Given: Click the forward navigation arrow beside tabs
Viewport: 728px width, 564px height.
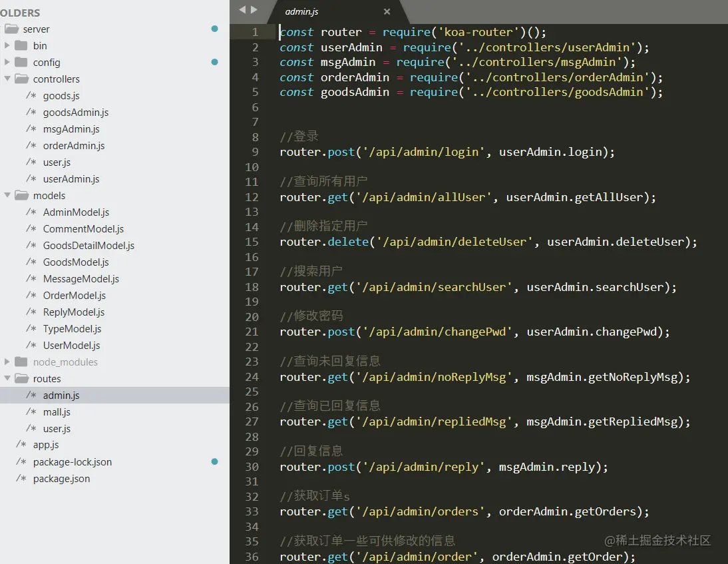Looking at the screenshot, I should pyautogui.click(x=254, y=9).
